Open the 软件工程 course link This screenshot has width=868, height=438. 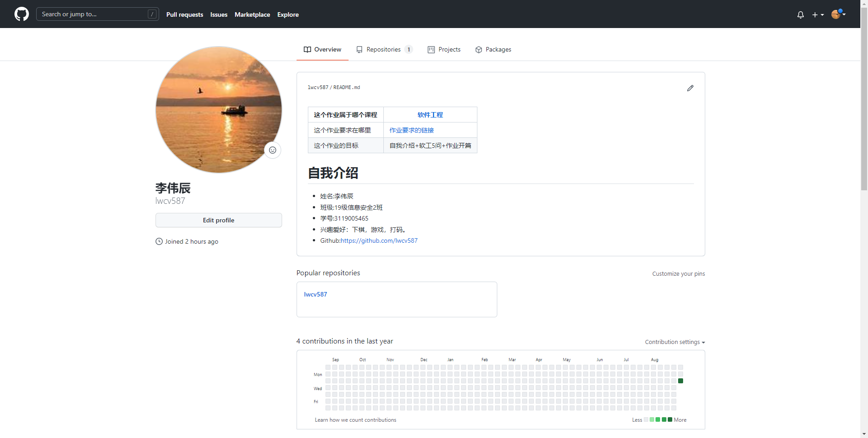(430, 115)
